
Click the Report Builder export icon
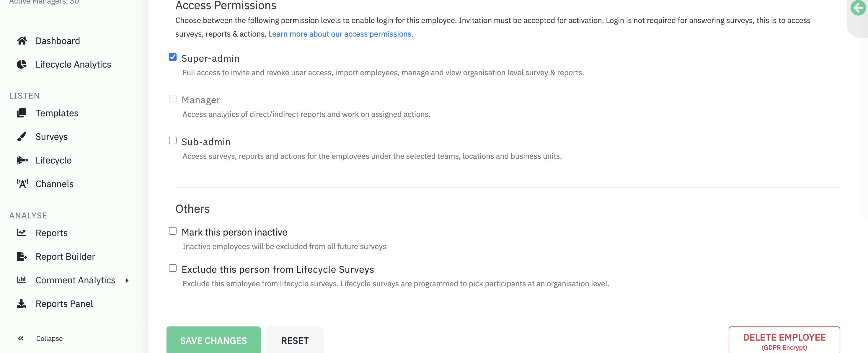click(22, 256)
